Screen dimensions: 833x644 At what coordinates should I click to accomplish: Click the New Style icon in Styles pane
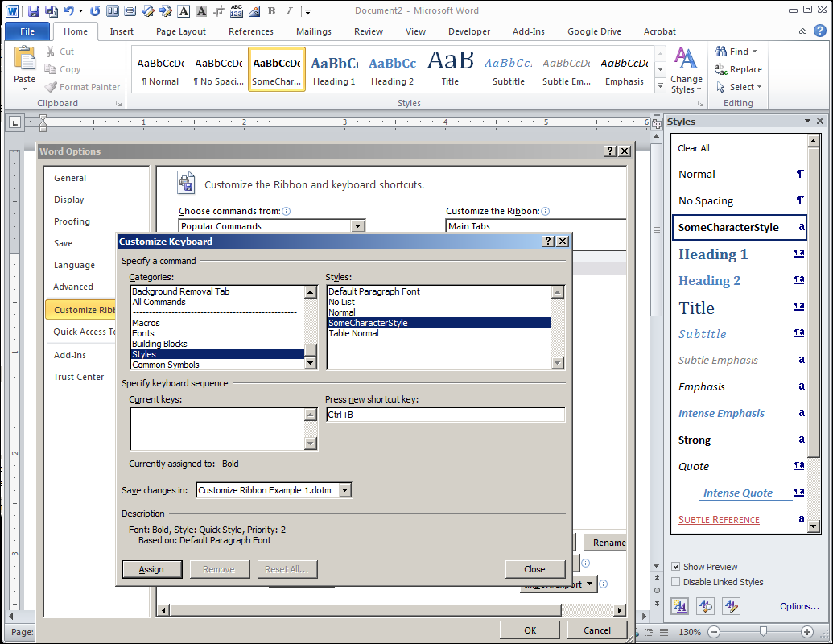(x=679, y=605)
